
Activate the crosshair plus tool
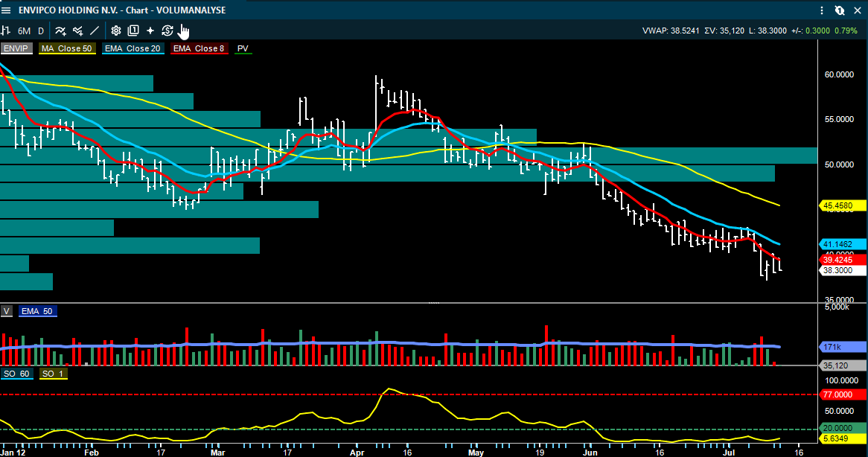[150, 31]
